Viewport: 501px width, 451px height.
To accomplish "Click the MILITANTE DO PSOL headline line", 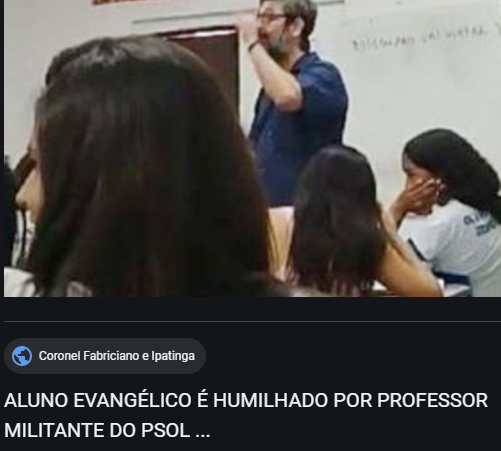I will click(x=107, y=430).
